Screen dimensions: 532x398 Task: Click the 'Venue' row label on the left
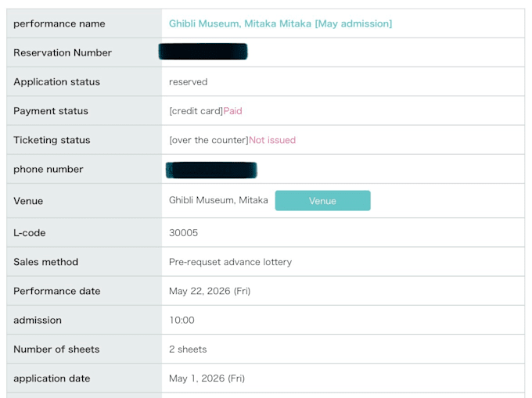pyautogui.click(x=28, y=201)
